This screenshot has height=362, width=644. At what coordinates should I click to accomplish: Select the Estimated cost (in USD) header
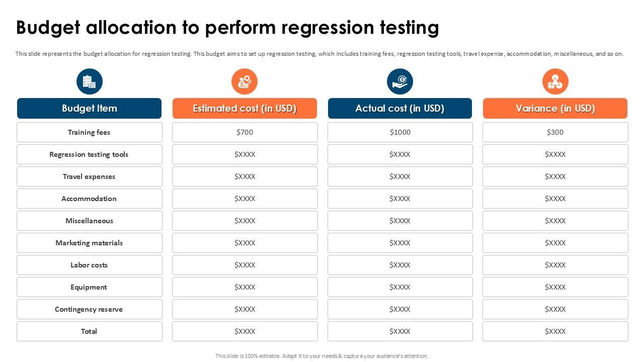click(x=245, y=109)
